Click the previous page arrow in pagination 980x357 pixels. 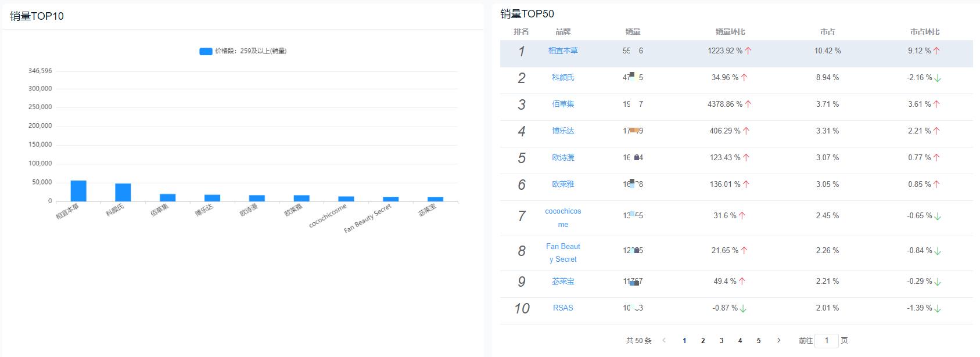tap(664, 341)
